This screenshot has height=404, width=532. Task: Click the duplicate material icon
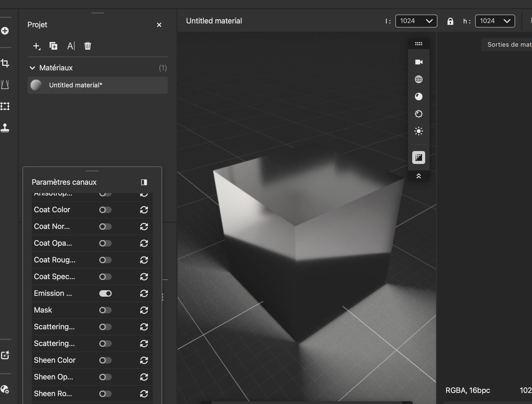point(53,46)
